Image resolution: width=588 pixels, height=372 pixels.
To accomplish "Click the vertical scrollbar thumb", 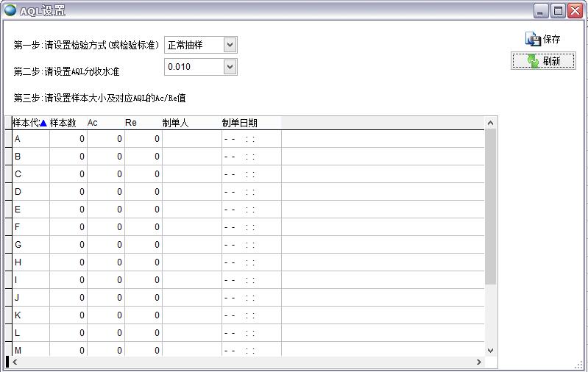I will [x=490, y=206].
